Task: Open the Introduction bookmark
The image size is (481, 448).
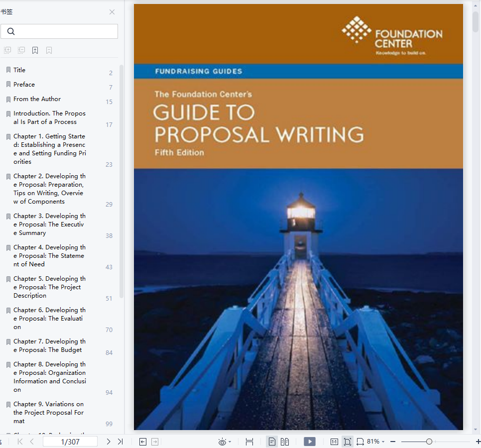Action: 49,117
